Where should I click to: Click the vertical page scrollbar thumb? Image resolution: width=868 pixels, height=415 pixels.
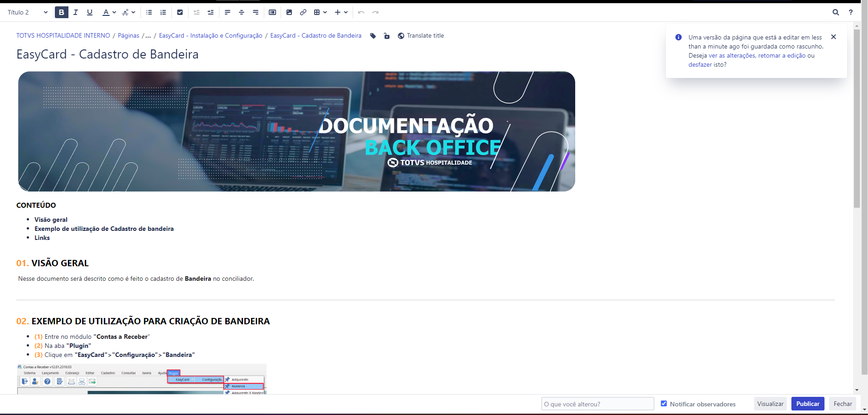click(857, 118)
